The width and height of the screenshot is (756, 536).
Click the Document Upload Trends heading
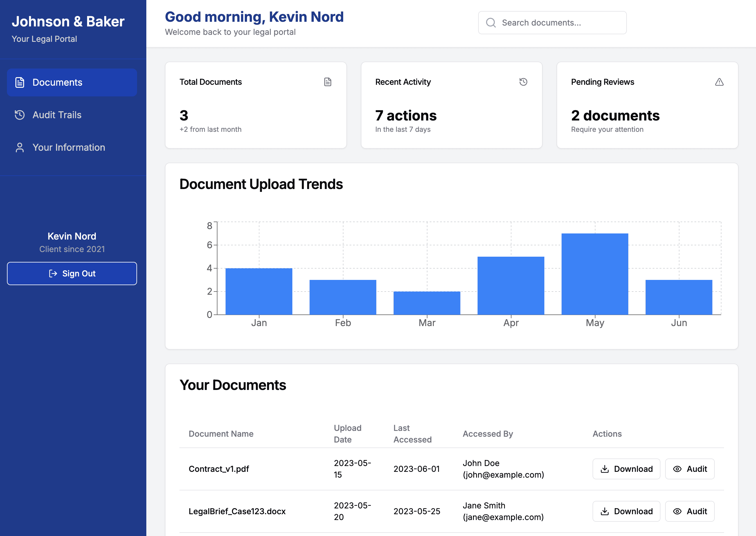(261, 184)
